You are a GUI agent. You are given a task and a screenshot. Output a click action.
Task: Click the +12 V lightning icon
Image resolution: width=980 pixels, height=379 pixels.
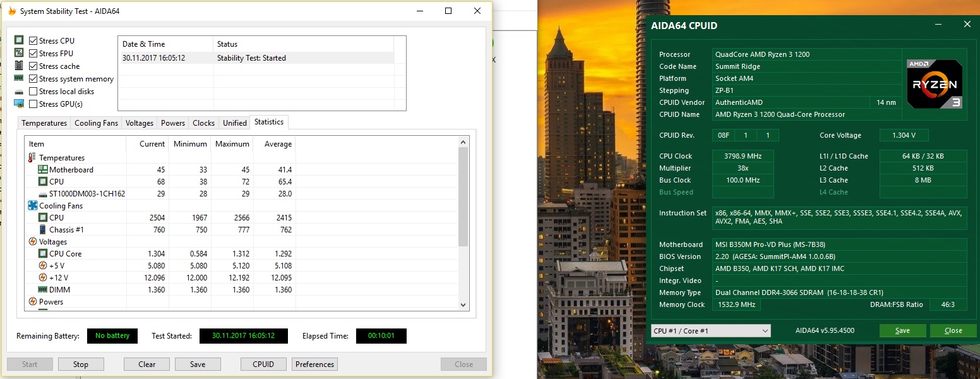[43, 277]
